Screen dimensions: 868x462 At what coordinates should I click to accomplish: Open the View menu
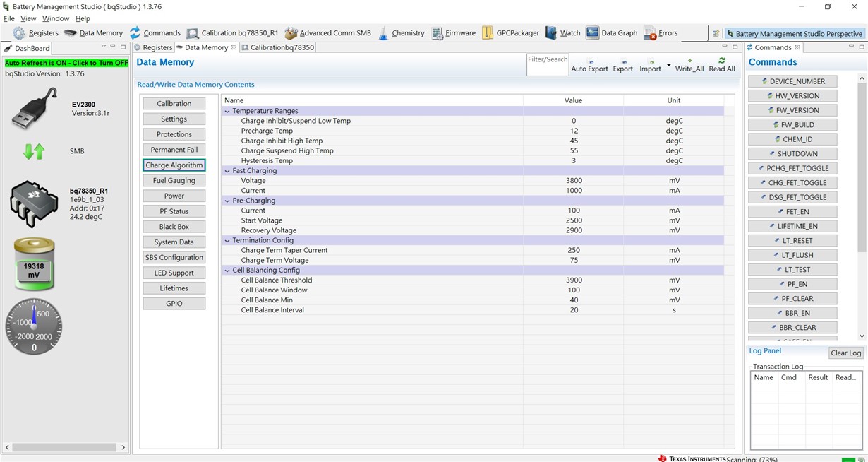click(28, 18)
